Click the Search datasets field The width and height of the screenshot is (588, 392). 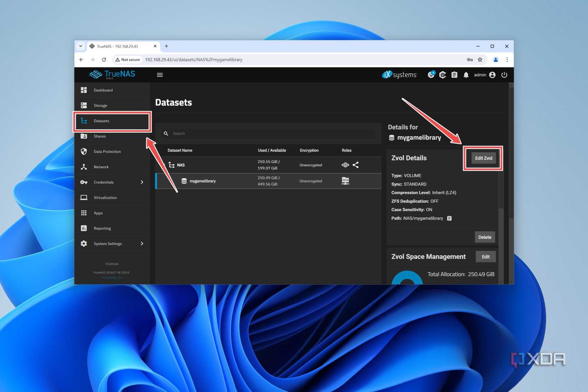click(268, 133)
